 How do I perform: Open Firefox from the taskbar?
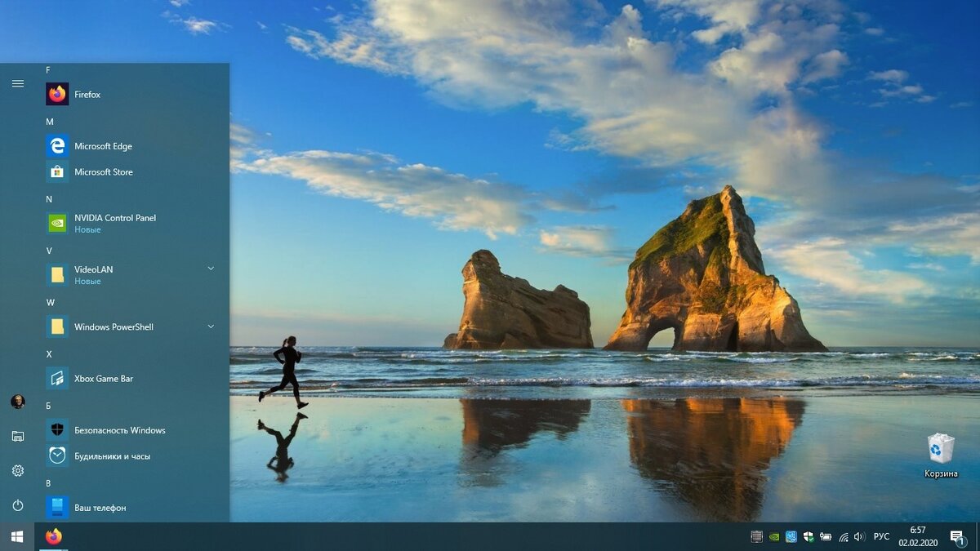54,536
